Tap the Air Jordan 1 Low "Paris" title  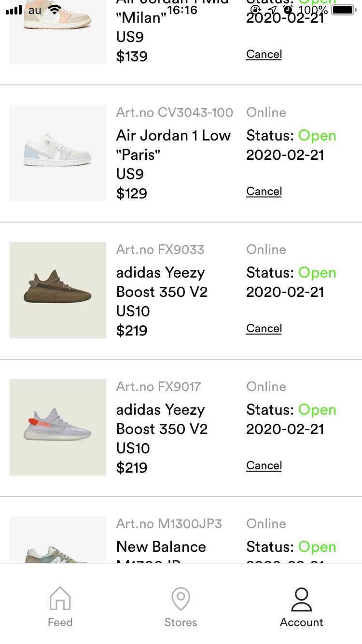click(x=173, y=145)
